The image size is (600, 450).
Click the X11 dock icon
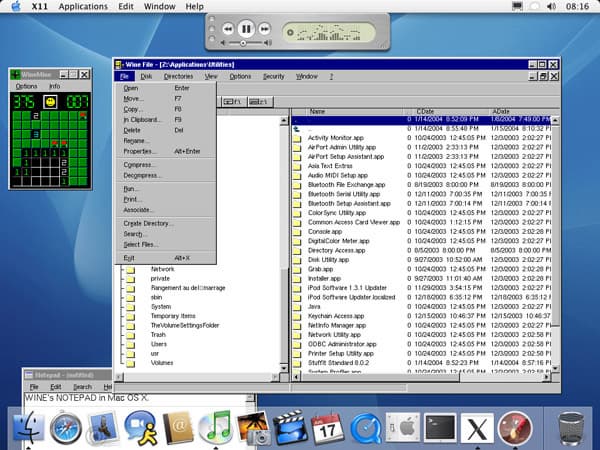click(x=477, y=429)
